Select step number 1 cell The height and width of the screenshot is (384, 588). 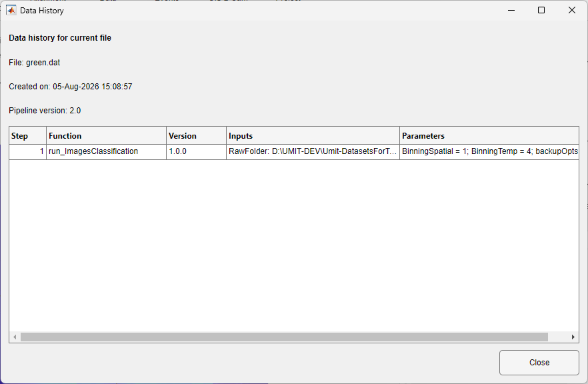(x=28, y=151)
